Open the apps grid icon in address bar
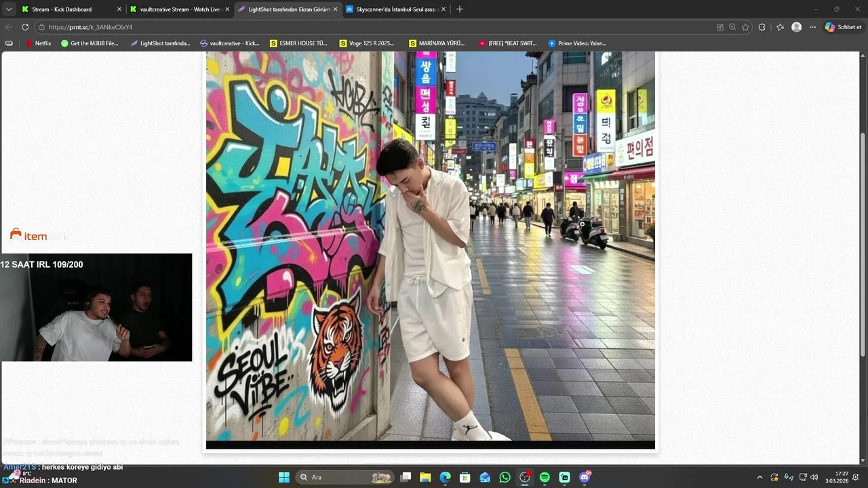The height and width of the screenshot is (488, 868). (720, 27)
